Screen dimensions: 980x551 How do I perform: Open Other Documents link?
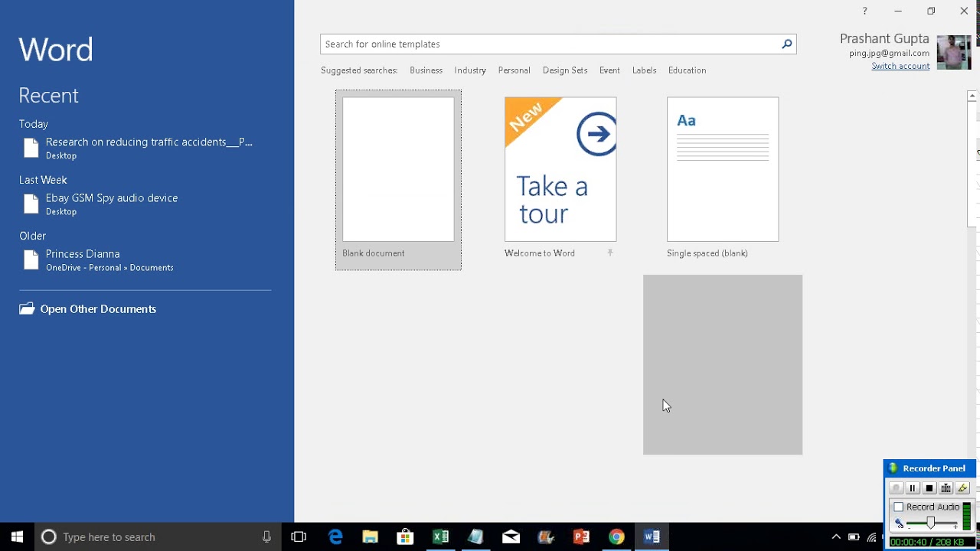click(x=98, y=309)
